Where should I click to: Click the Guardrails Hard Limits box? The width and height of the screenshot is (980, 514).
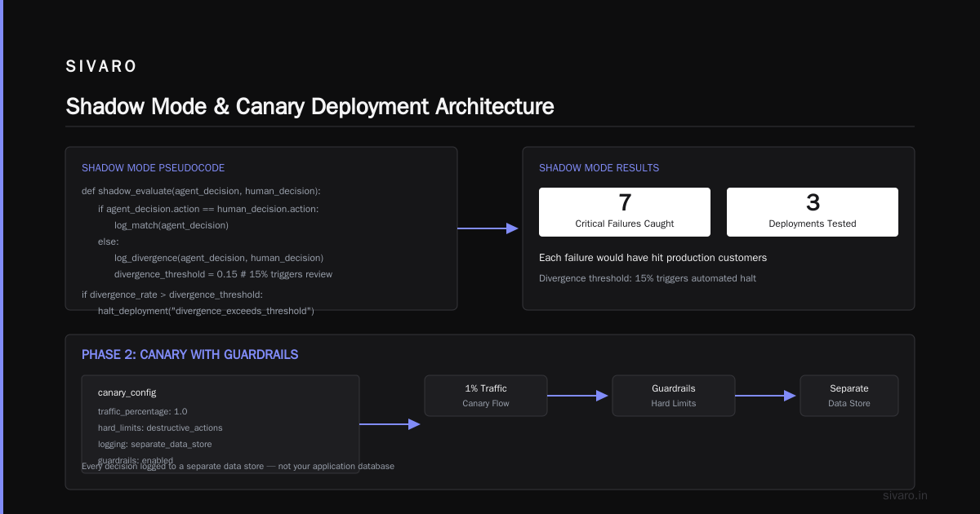coord(674,396)
